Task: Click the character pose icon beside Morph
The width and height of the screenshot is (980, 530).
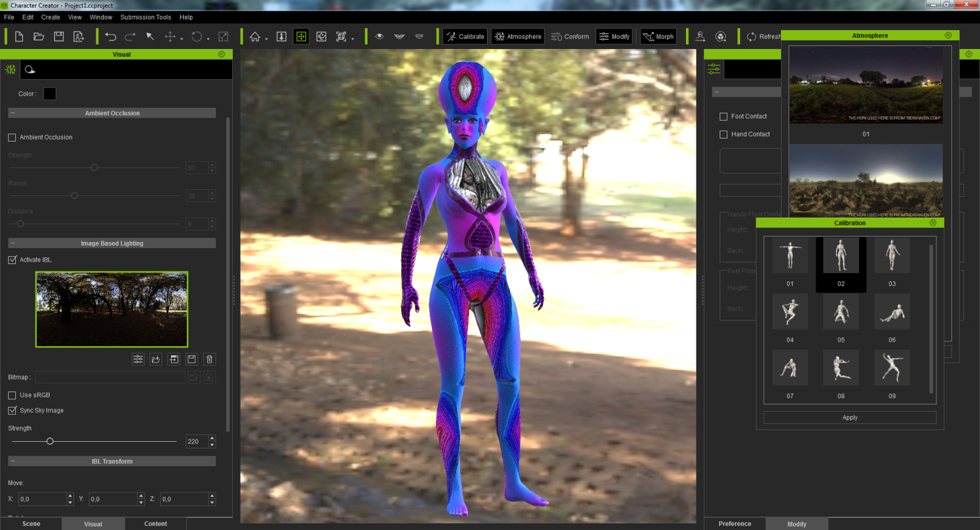Action: (x=700, y=37)
